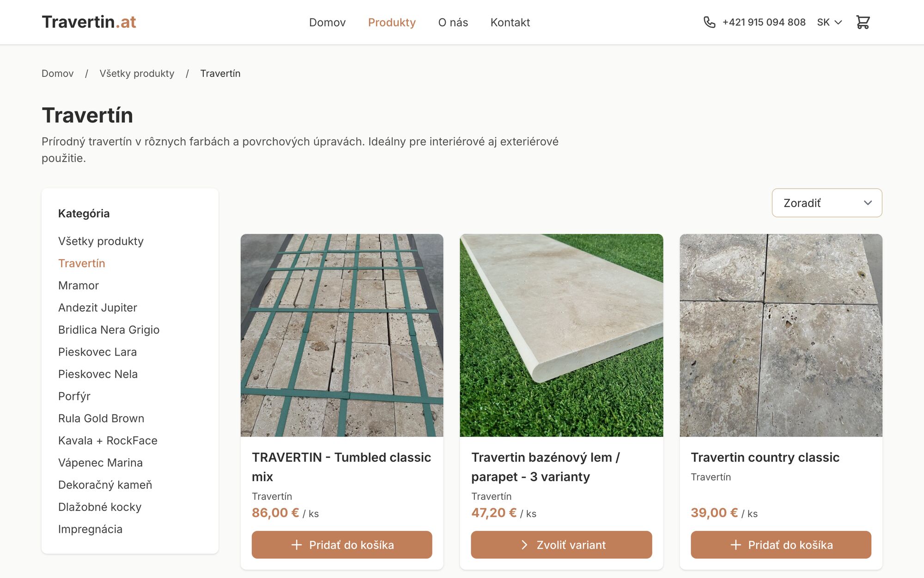924x578 pixels.
Task: Click the 39,00 € price text
Action: click(714, 513)
